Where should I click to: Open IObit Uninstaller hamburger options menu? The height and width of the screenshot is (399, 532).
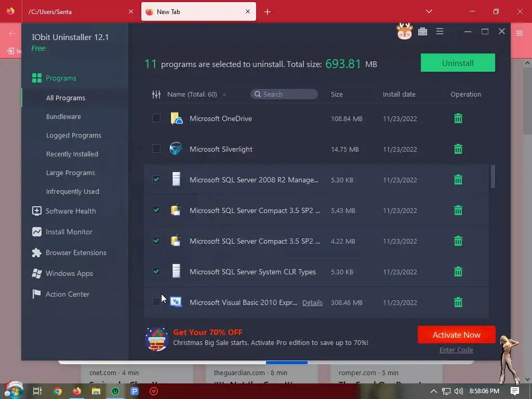coord(440,32)
